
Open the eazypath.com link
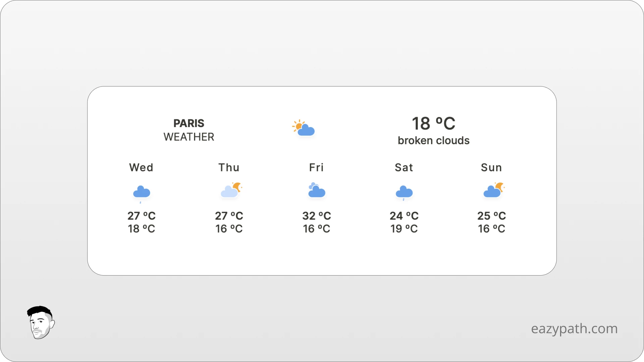tap(574, 328)
